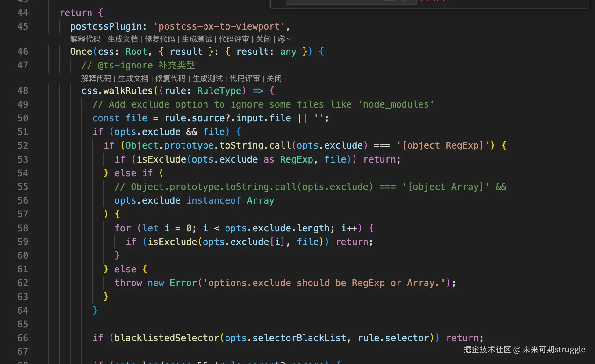Click the RegExp type cast on line 53
Screen dimensions: 595x364
click(297, 159)
